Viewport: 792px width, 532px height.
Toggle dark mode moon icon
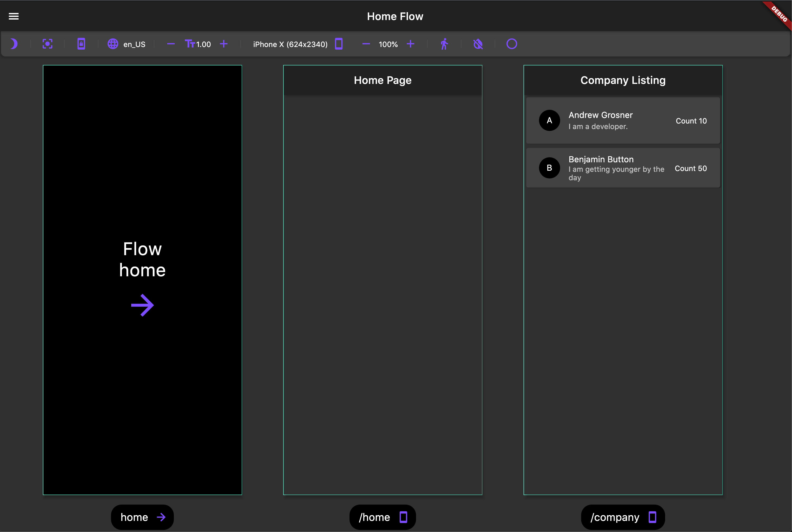click(x=13, y=44)
